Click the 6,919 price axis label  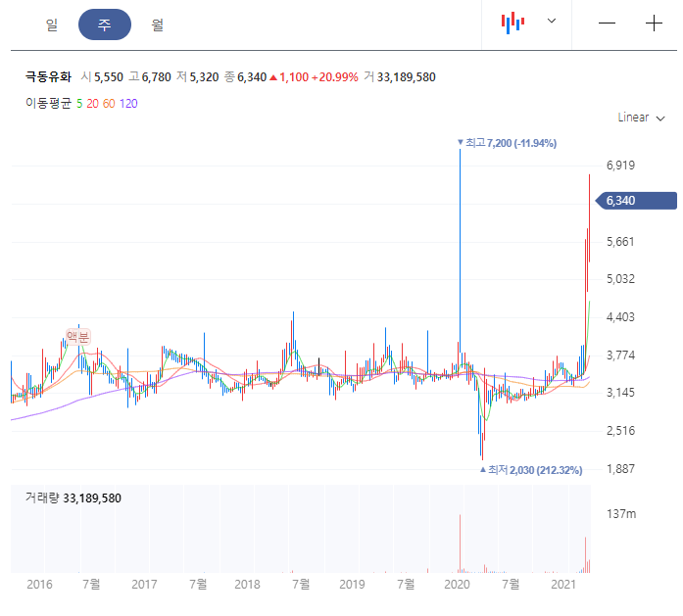pos(620,166)
